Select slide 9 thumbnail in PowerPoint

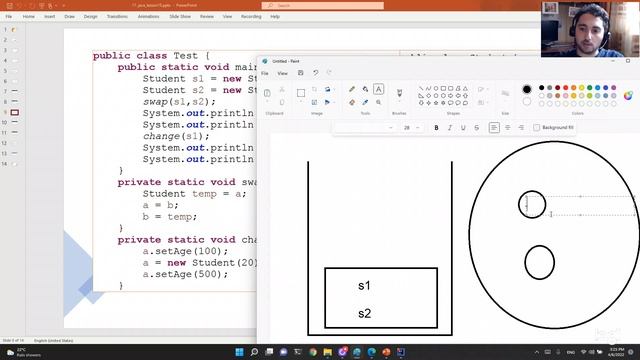click(x=15, y=112)
